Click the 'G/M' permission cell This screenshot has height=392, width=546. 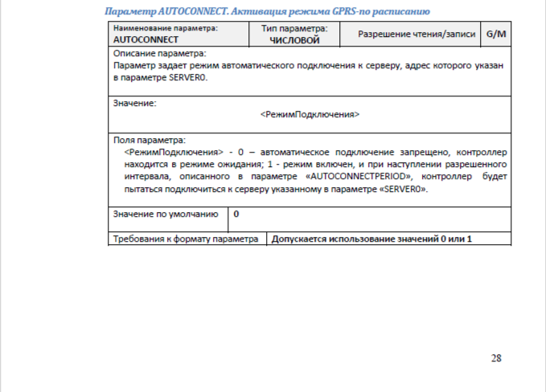(495, 34)
